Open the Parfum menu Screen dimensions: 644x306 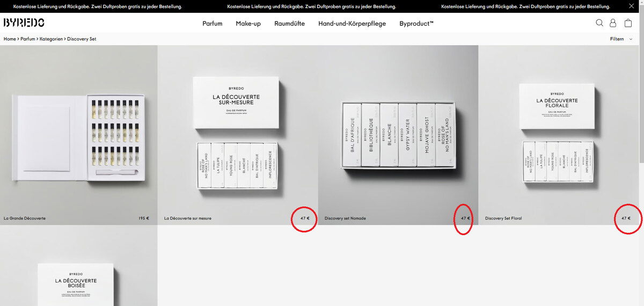(x=213, y=24)
